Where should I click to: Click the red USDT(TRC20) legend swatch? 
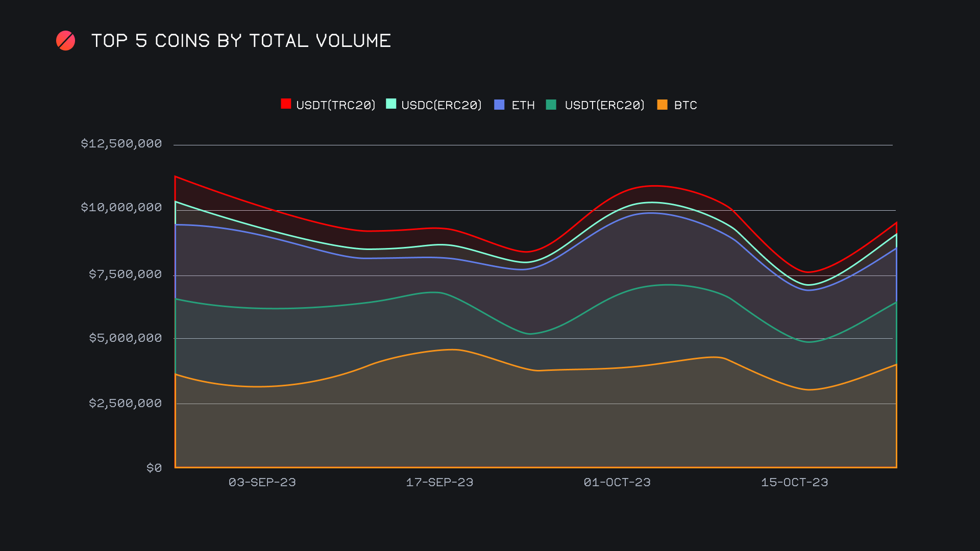point(286,104)
